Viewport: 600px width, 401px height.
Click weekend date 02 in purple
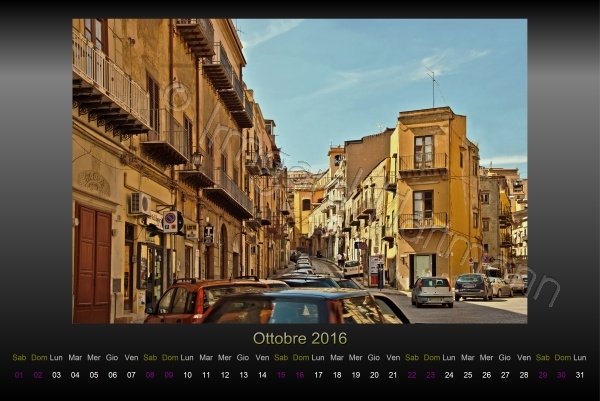pos(38,375)
